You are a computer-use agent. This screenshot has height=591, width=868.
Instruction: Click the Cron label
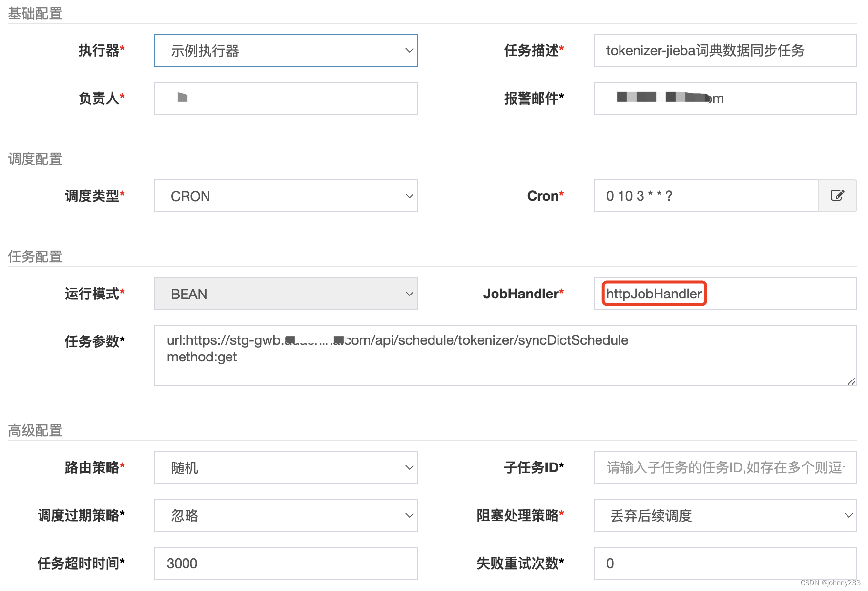coord(545,196)
